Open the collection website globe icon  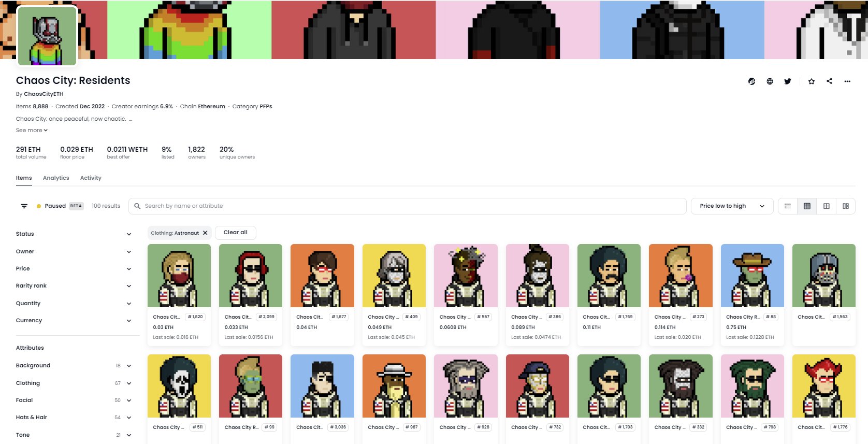point(770,81)
